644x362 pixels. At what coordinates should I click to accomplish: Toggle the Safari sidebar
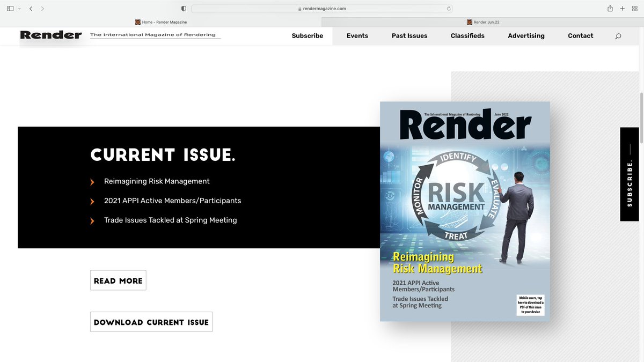tap(10, 8)
